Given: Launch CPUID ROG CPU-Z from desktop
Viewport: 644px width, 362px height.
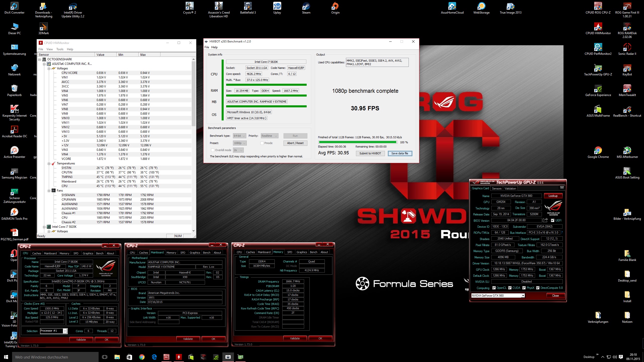Looking at the screenshot, I should (x=598, y=8).
